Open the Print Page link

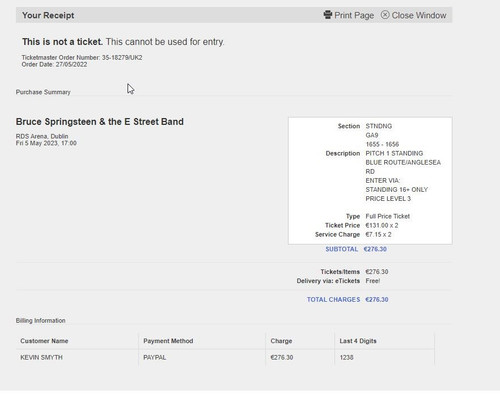354,16
